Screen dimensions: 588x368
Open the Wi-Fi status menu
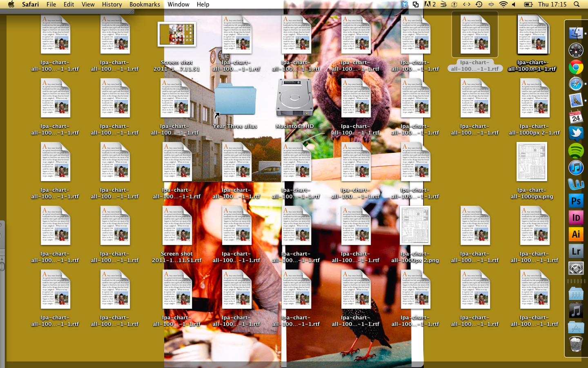coord(503,4)
